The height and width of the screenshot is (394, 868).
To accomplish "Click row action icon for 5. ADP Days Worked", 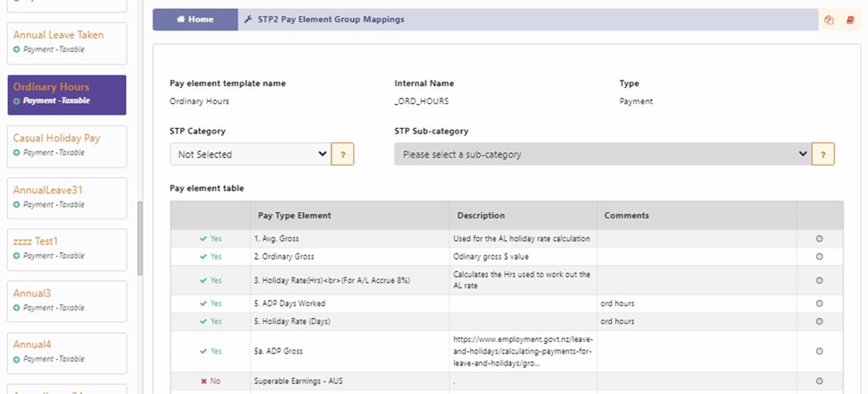I will (x=820, y=304).
